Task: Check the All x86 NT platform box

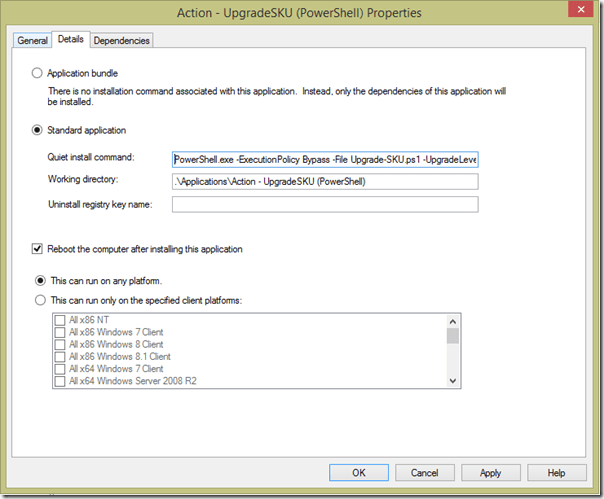Action: (60, 320)
